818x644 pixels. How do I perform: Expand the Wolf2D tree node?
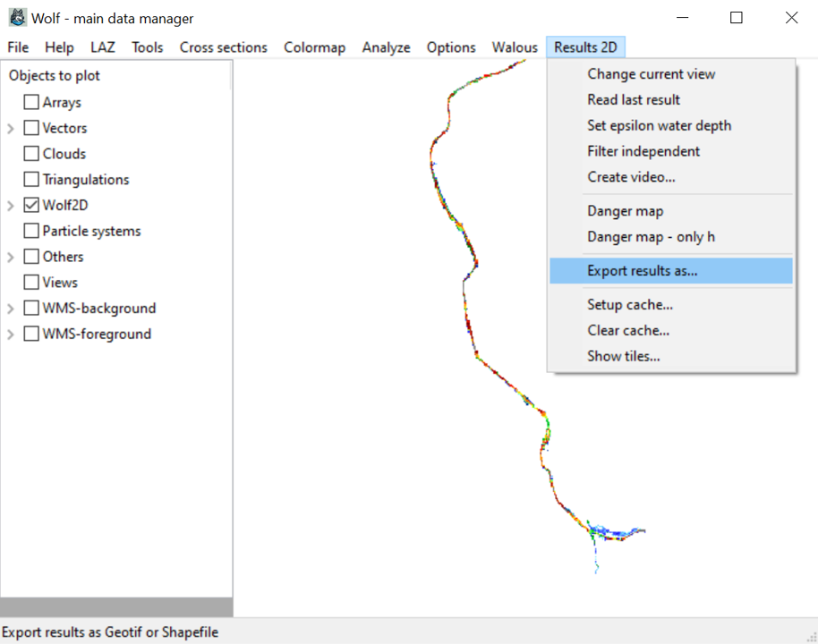tap(11, 206)
